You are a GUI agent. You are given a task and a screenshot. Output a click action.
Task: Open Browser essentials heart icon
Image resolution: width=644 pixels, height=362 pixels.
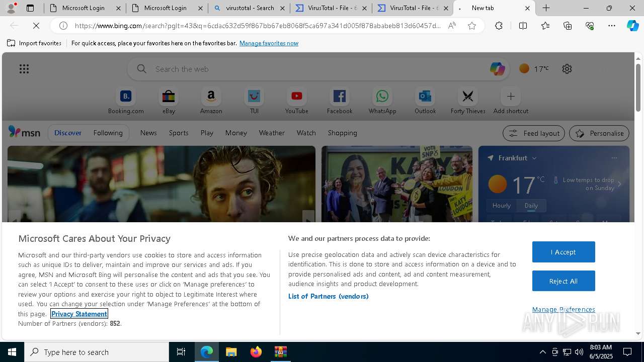pyautogui.click(x=590, y=26)
